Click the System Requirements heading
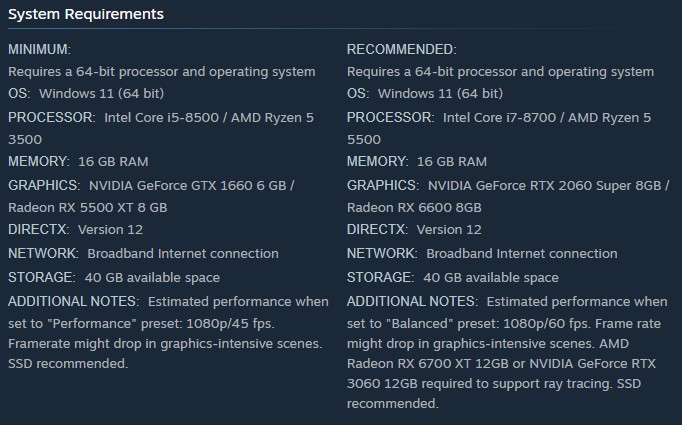 tap(86, 14)
